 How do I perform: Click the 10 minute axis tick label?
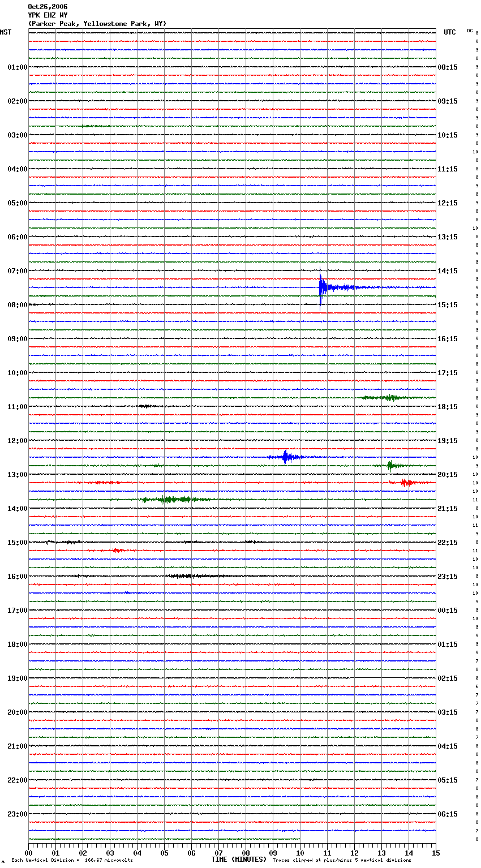(x=300, y=853)
